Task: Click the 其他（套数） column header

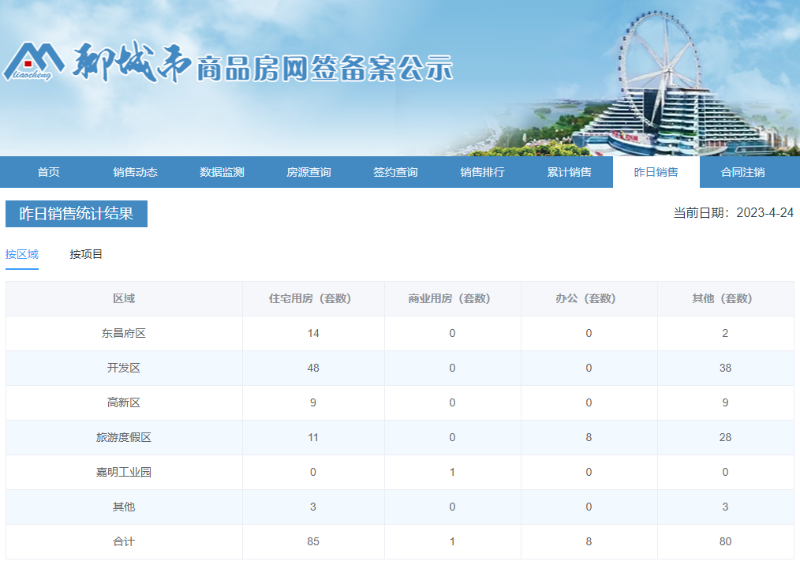Action: pyautogui.click(x=725, y=298)
